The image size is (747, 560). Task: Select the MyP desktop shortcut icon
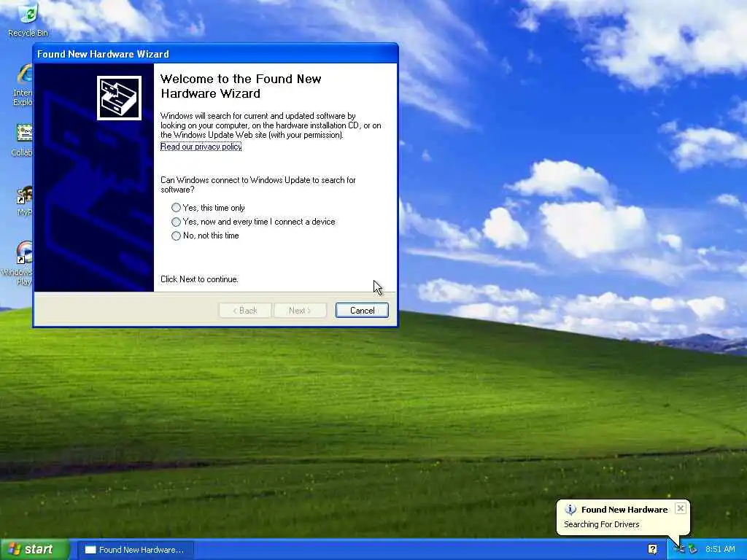pos(24,201)
